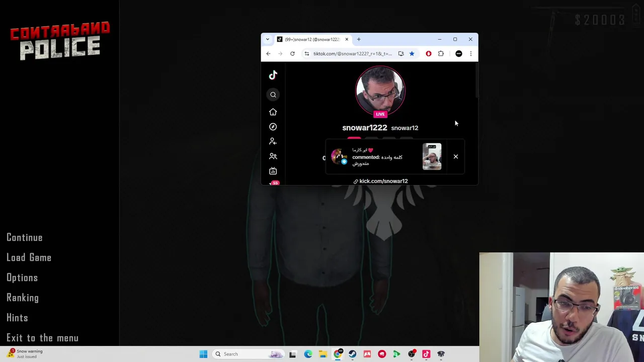Viewport: 644px width, 362px height.
Task: Open TikTok app icon on taskbar
Action: [426, 354]
